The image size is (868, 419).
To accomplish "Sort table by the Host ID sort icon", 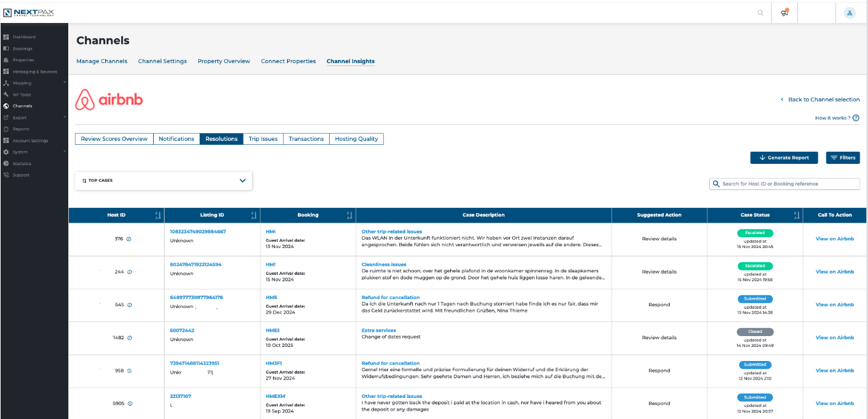I will tap(158, 215).
